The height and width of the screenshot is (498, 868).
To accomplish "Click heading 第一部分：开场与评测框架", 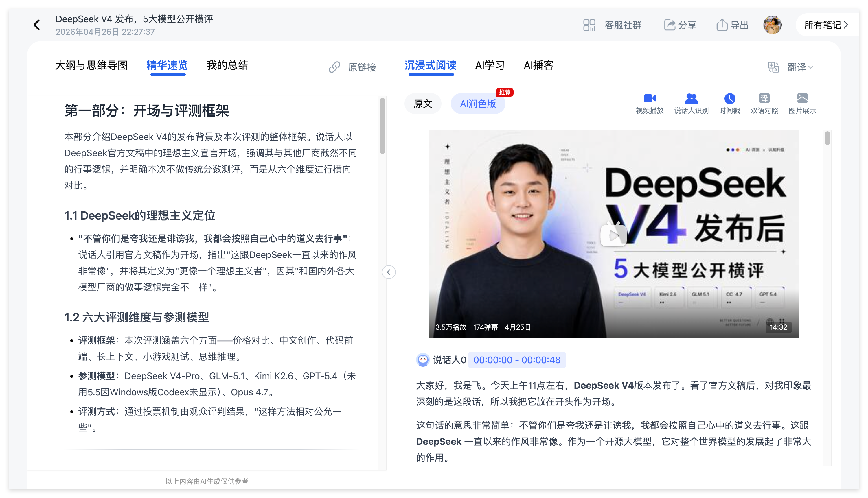I will (146, 110).
